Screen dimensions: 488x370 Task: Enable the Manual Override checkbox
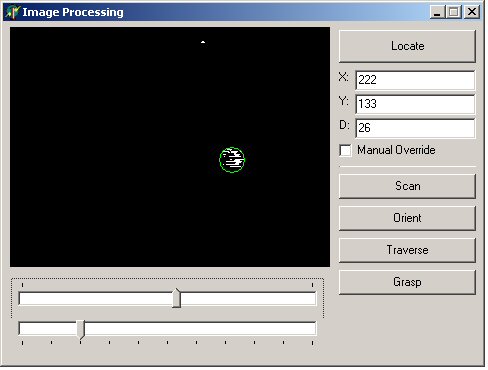(345, 150)
